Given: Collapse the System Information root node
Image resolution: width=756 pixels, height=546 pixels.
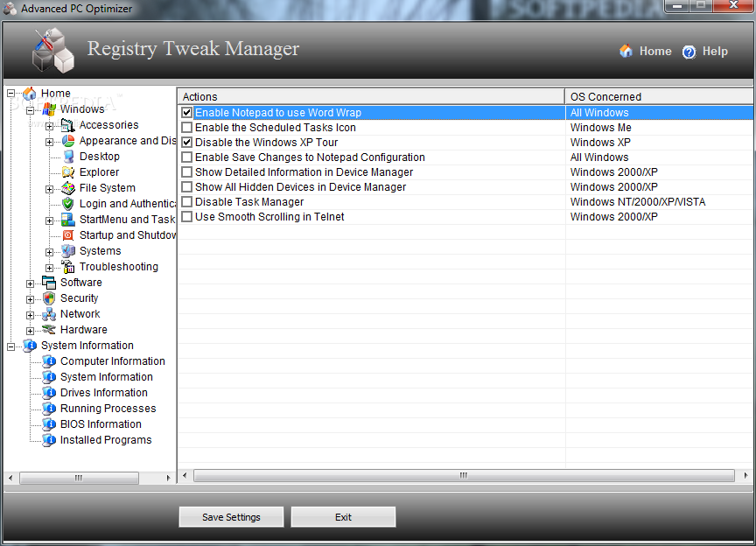Looking at the screenshot, I should click(10, 346).
